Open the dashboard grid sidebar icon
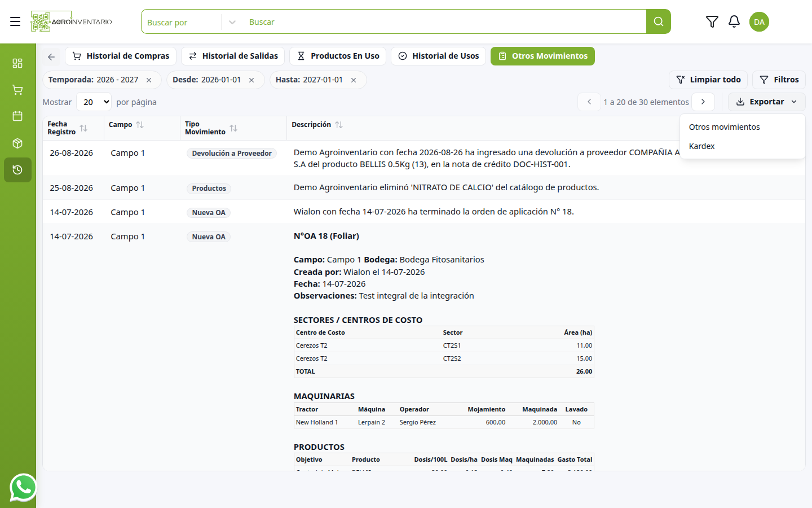 (x=17, y=63)
